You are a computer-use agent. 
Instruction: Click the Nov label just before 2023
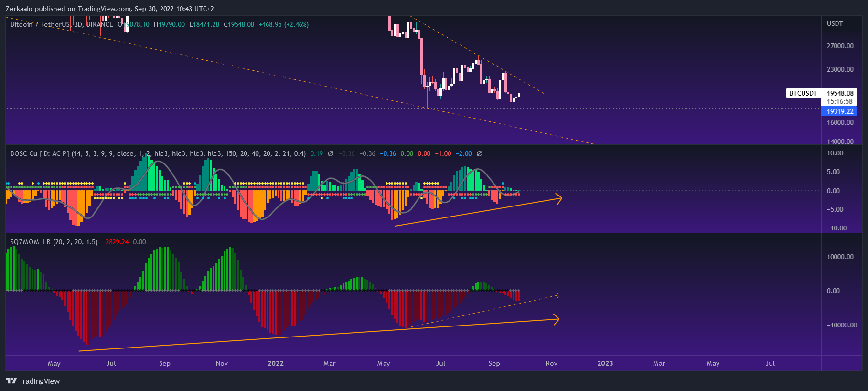click(551, 363)
